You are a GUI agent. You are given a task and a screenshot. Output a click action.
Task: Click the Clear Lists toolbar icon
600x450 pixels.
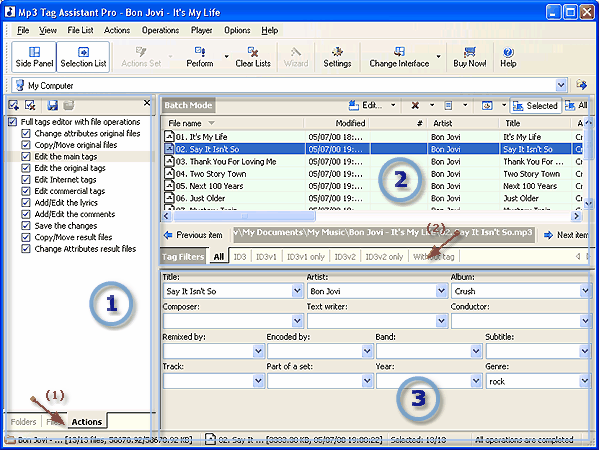253,52
